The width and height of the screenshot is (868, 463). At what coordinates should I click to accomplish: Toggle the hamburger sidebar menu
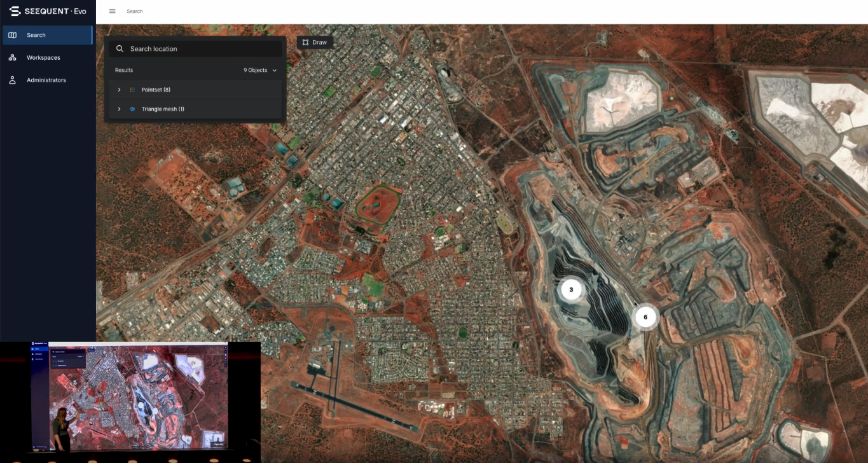tap(113, 11)
